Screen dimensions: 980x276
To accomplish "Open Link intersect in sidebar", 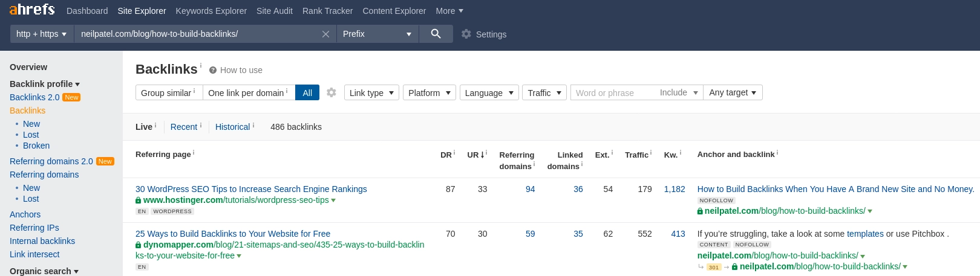I will tap(34, 254).
